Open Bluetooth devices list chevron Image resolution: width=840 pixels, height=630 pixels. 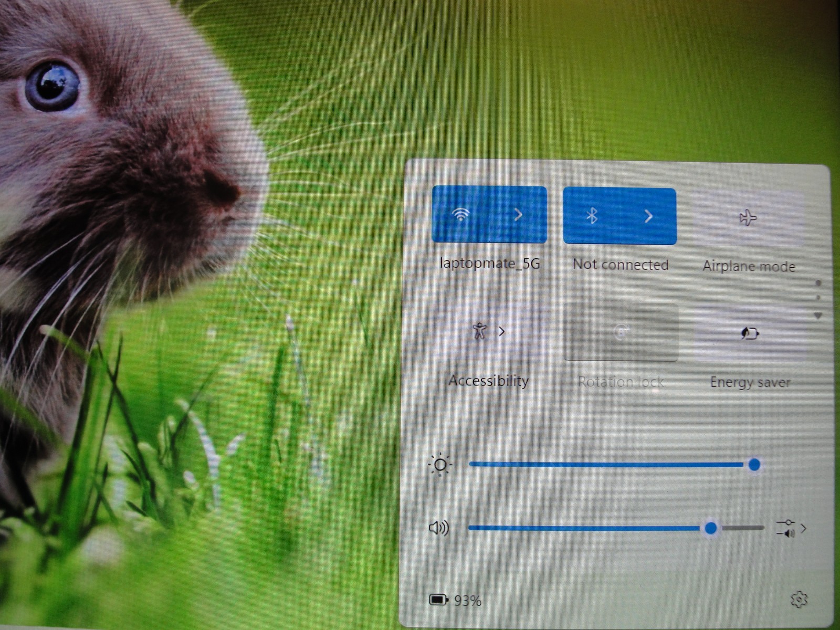click(x=648, y=216)
